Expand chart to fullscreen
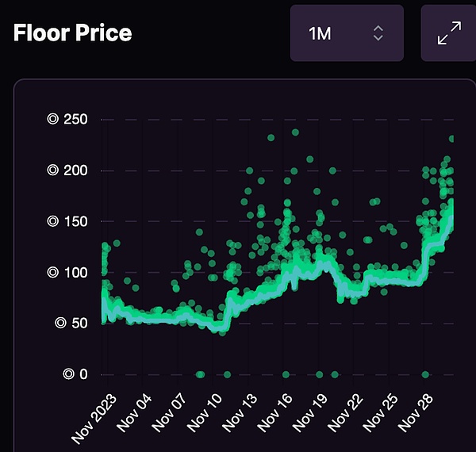 pos(449,33)
